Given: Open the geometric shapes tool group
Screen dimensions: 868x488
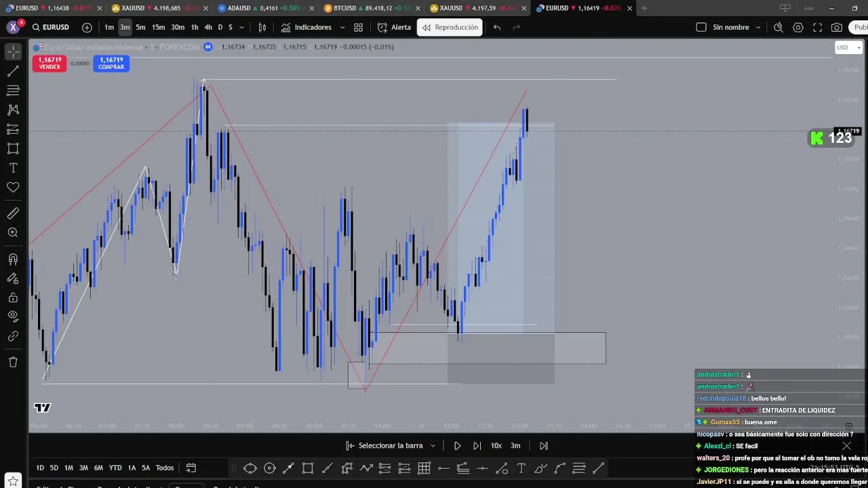Looking at the screenshot, I should 13,148.
